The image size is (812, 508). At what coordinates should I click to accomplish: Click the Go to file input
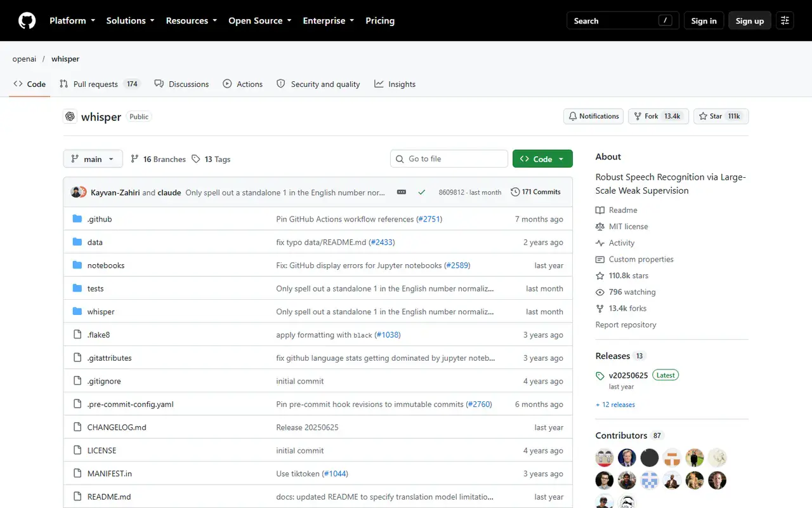pyautogui.click(x=449, y=159)
